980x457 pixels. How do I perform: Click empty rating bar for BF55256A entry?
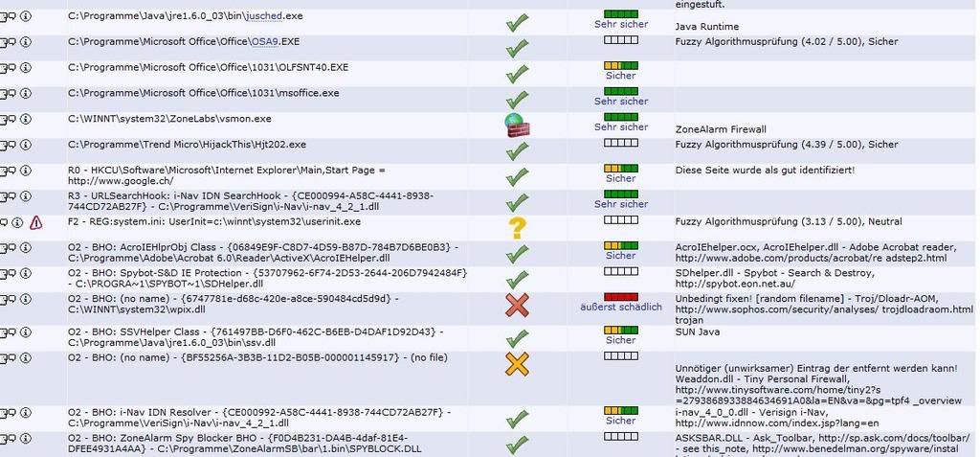(620, 355)
